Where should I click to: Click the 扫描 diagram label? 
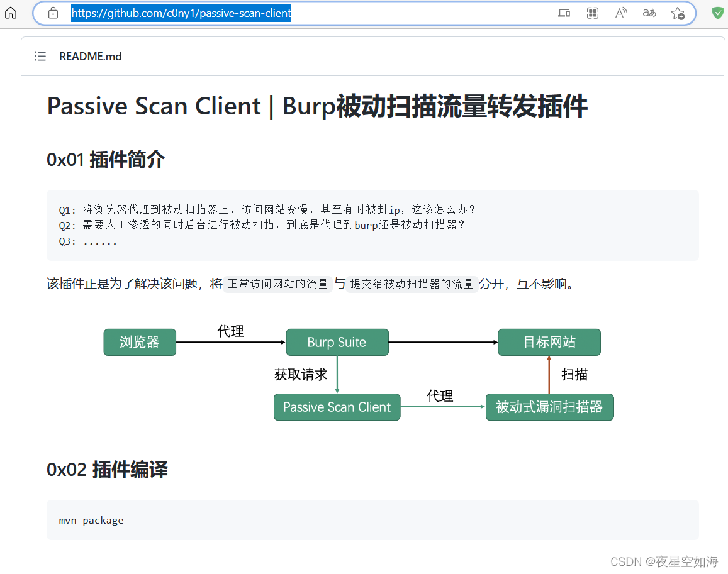[x=574, y=375]
